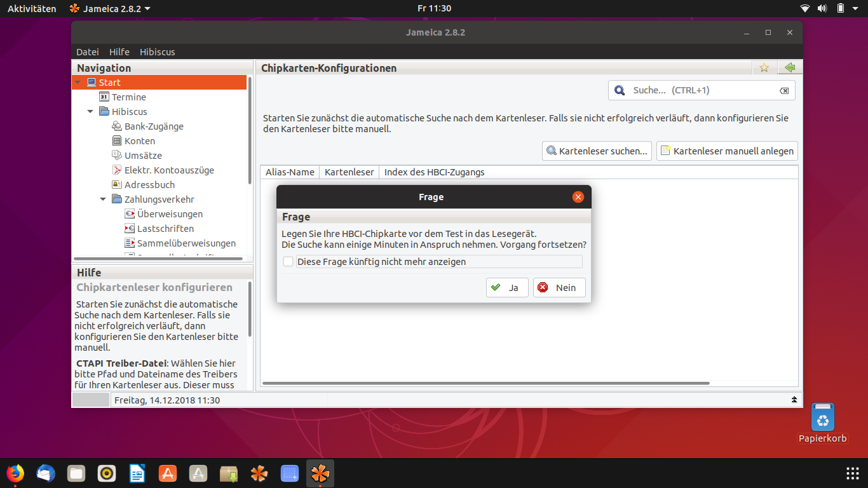Image resolution: width=868 pixels, height=488 pixels.
Task: Click the navigation tree horizontal scrollbar
Action: [158, 259]
